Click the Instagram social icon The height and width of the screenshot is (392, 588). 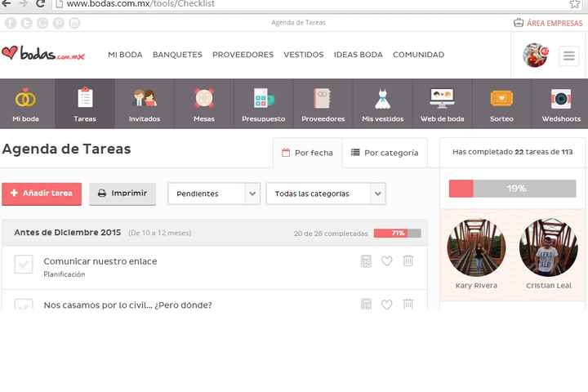pos(74,23)
